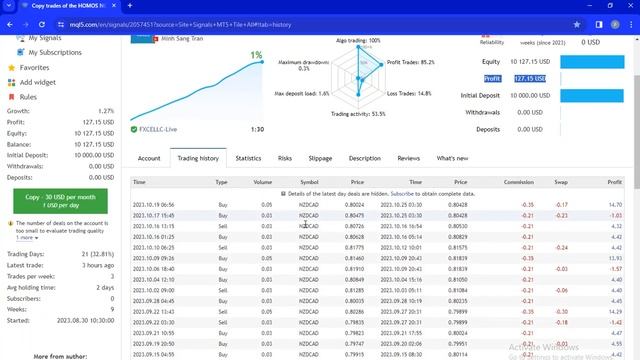Open the Statistics tab
This screenshot has width=640, height=360.
pyautogui.click(x=248, y=158)
